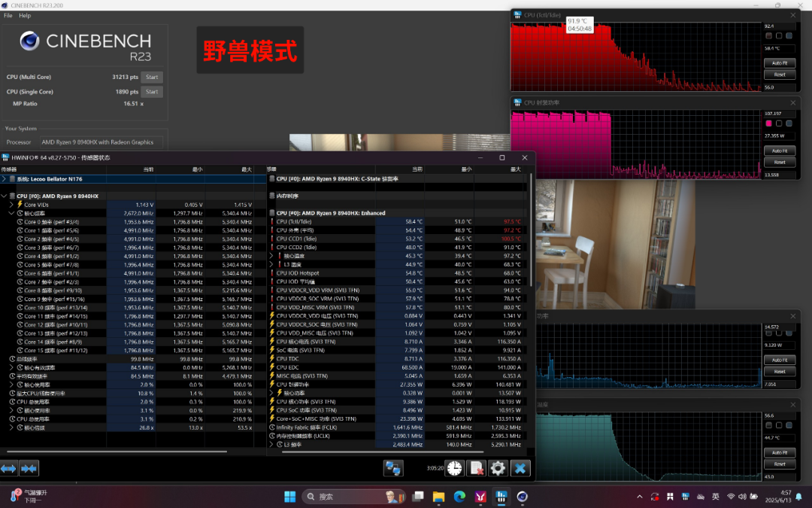Screen dimensions: 812x508
Task: Open File Explorer from the taskbar
Action: [x=438, y=497]
